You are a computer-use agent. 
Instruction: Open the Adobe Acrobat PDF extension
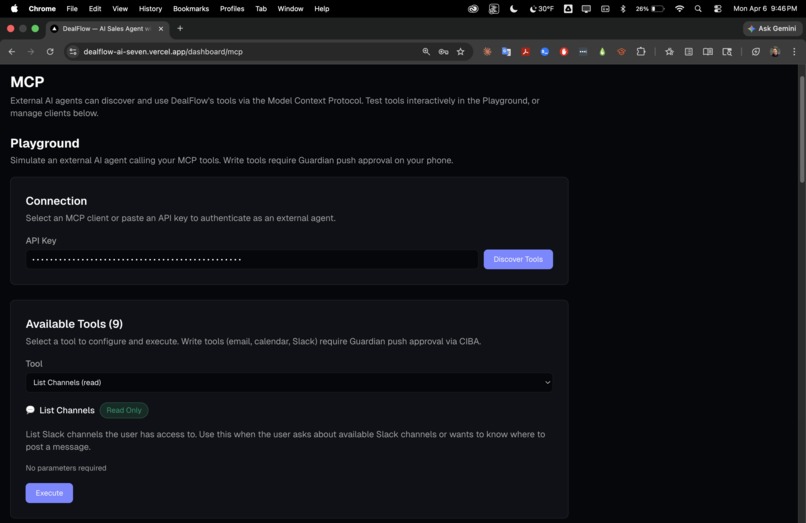(525, 51)
